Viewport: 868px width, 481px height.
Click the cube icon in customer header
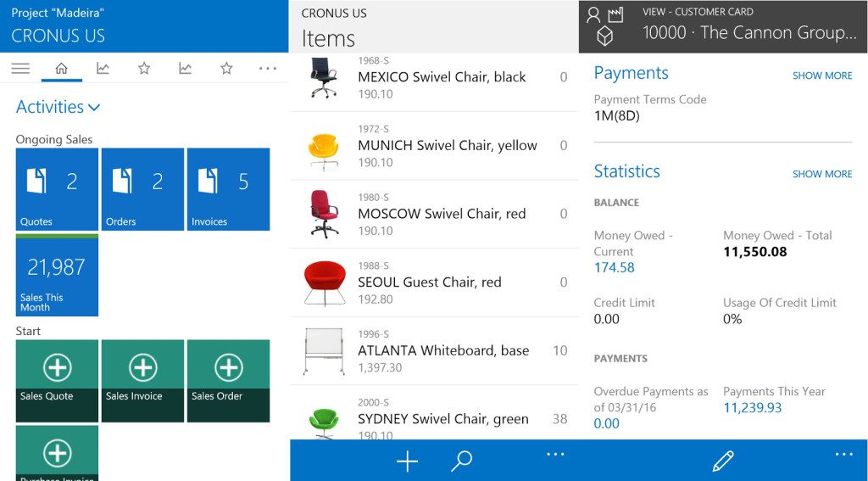point(605,36)
